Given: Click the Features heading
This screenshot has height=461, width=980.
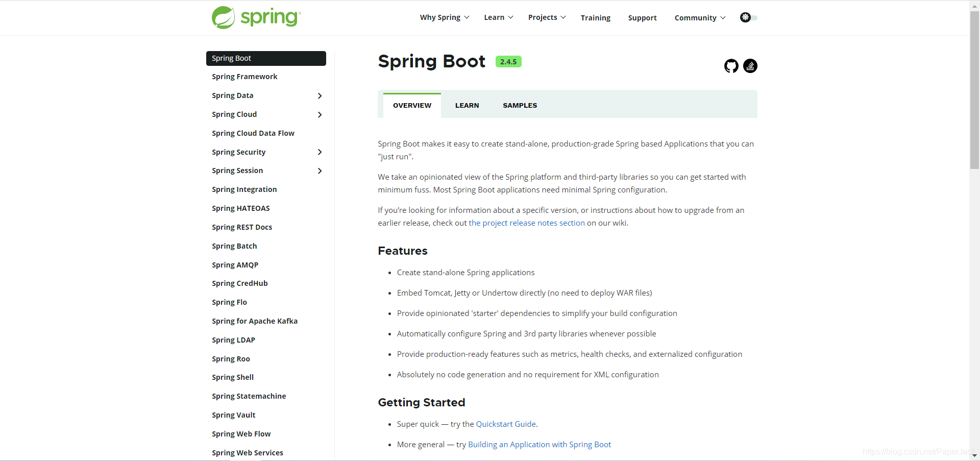Looking at the screenshot, I should pyautogui.click(x=403, y=251).
